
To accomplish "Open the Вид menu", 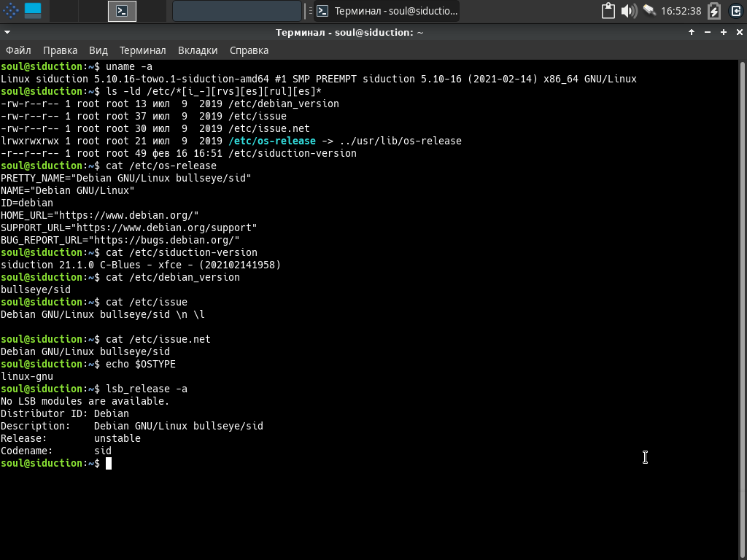I will tap(98, 50).
